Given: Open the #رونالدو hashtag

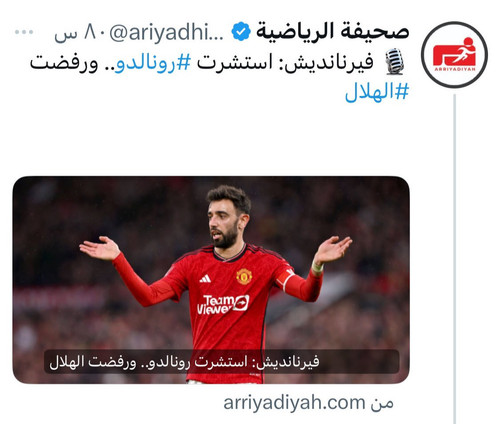Looking at the screenshot, I should click(x=153, y=62).
